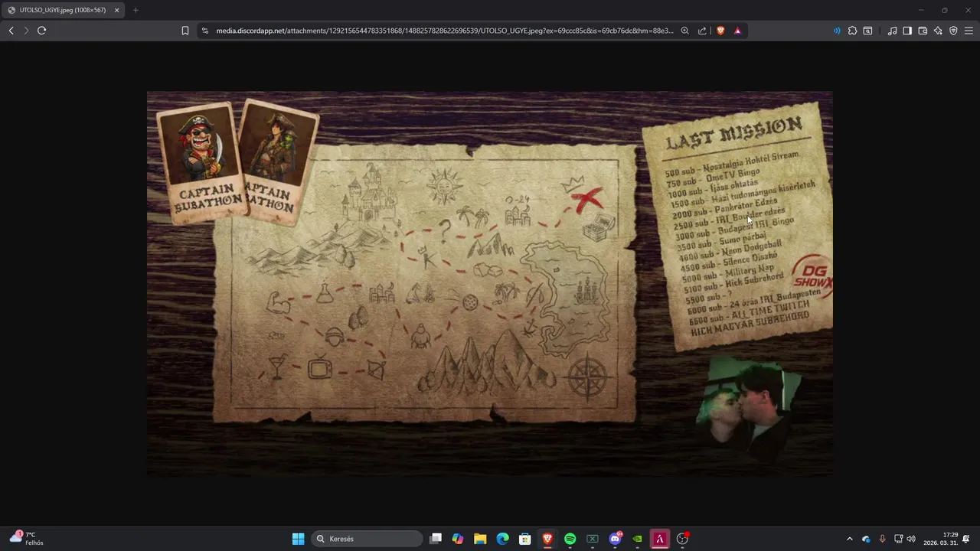The width and height of the screenshot is (980, 551).
Task: Click the DG ShowX logo badge
Action: [x=813, y=276]
